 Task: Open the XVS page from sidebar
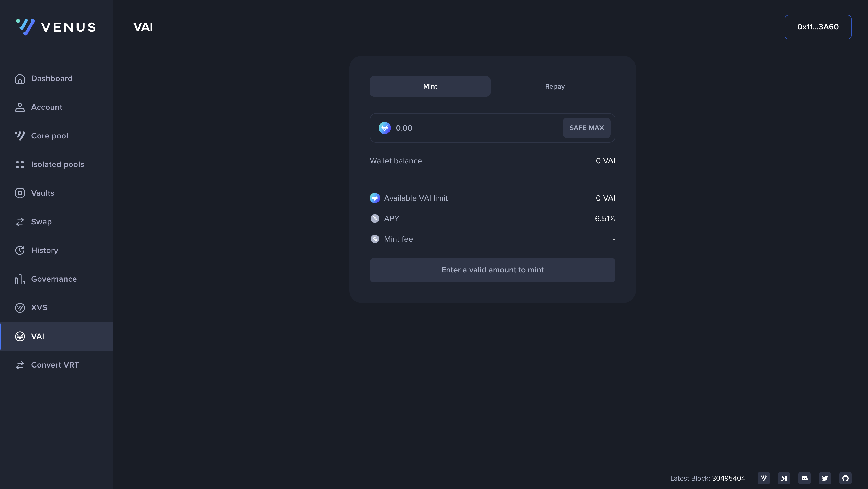click(39, 308)
